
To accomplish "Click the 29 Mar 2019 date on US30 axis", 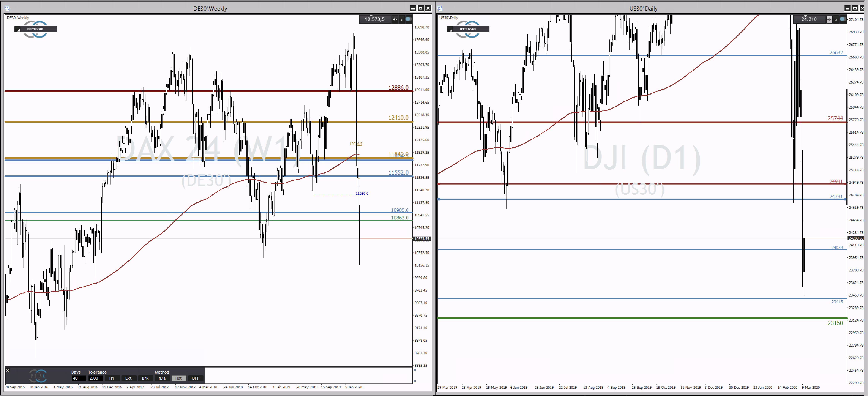I will (447, 388).
